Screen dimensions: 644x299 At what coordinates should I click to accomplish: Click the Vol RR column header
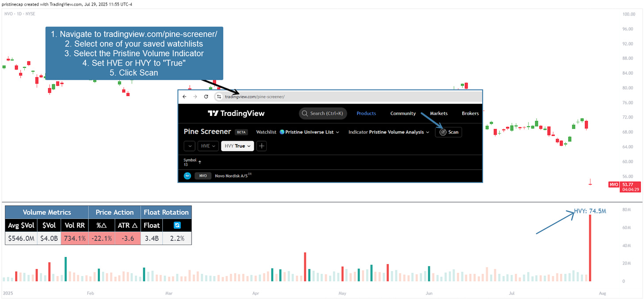75,225
